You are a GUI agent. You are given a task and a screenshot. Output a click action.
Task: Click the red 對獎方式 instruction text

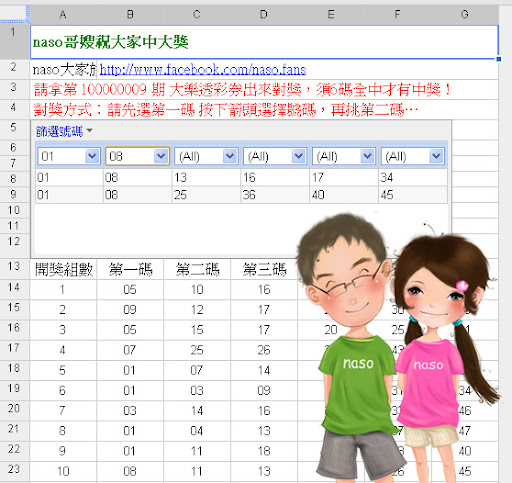click(x=225, y=110)
